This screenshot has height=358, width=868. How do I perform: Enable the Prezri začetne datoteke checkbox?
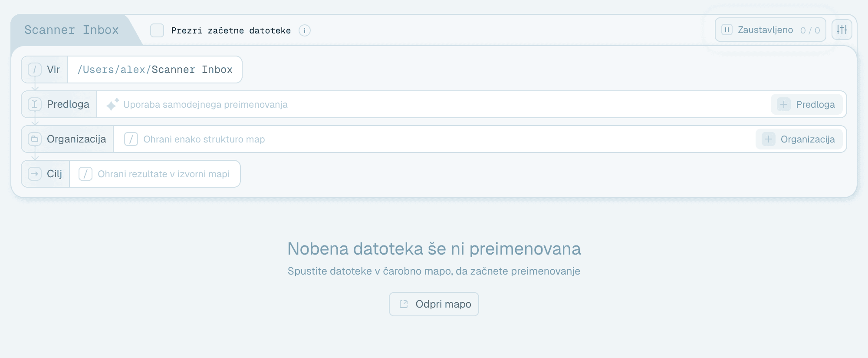point(157,30)
